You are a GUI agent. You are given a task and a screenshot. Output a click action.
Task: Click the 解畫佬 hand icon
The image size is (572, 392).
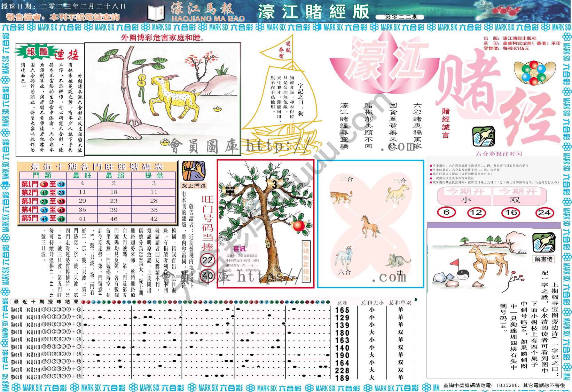(x=544, y=242)
